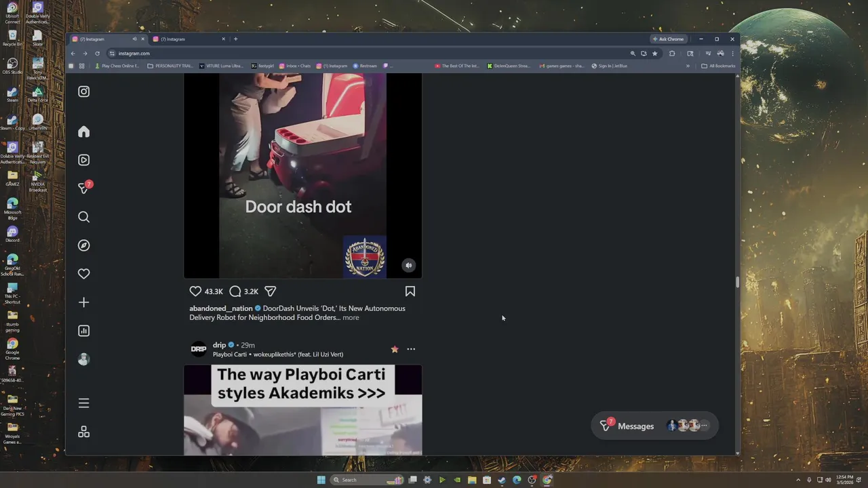Expand caption with 'more' link
This screenshot has height=488, width=868.
[351, 318]
